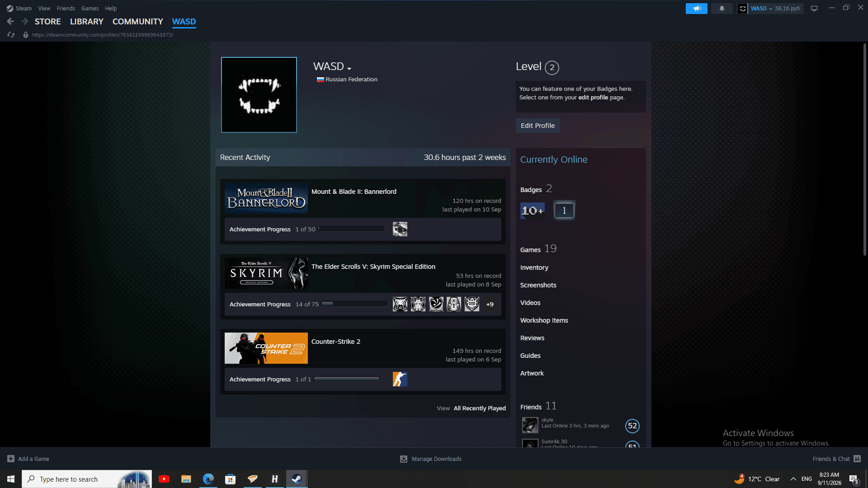Open the Windows Start menu

click(x=11, y=479)
